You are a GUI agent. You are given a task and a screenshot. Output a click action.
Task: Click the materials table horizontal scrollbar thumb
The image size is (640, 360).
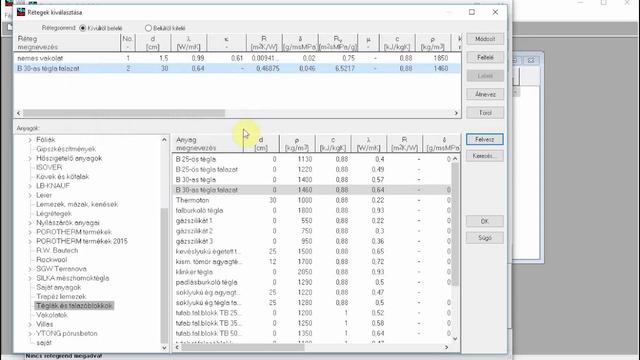coord(243,347)
